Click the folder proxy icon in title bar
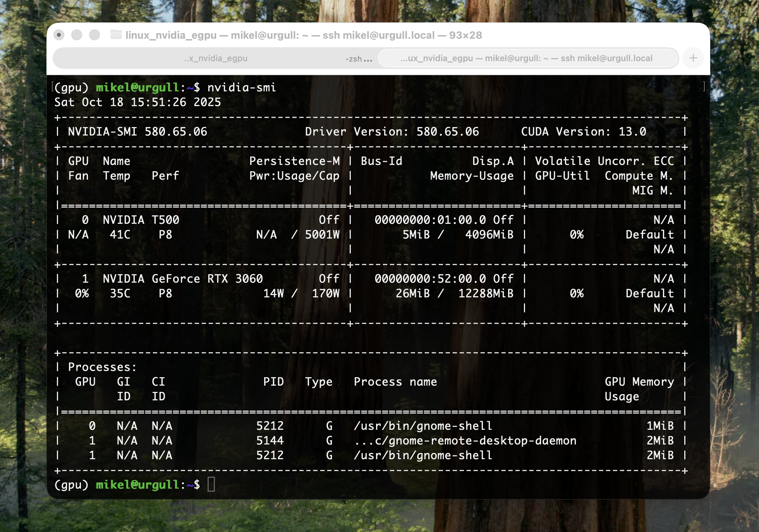 [x=116, y=35]
